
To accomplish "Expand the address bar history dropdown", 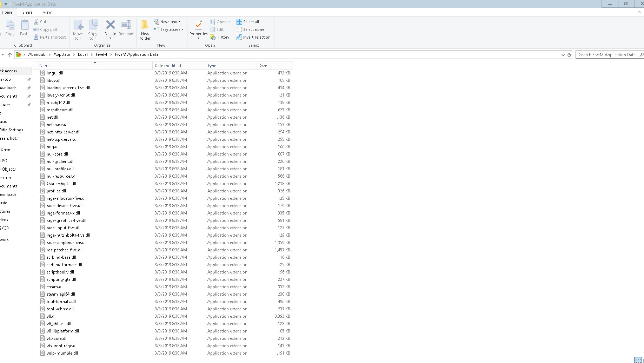I will 563,55.
